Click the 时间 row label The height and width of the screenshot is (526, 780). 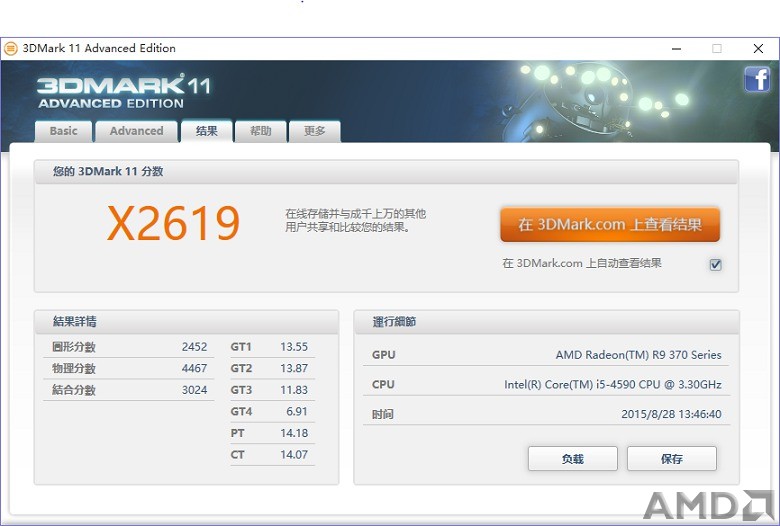click(383, 414)
